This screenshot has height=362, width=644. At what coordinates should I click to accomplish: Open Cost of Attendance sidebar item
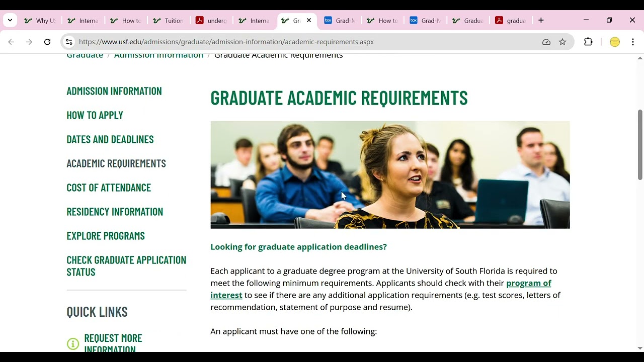pos(109,188)
